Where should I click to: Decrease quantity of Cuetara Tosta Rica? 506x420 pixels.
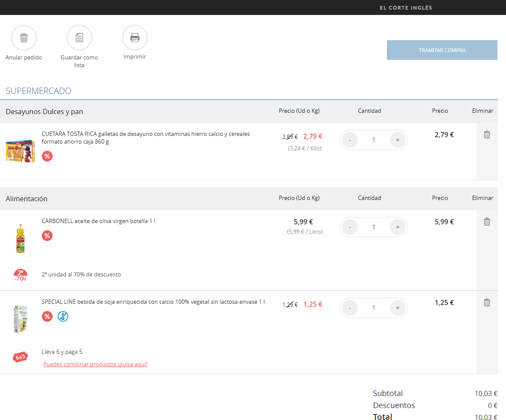click(x=350, y=140)
